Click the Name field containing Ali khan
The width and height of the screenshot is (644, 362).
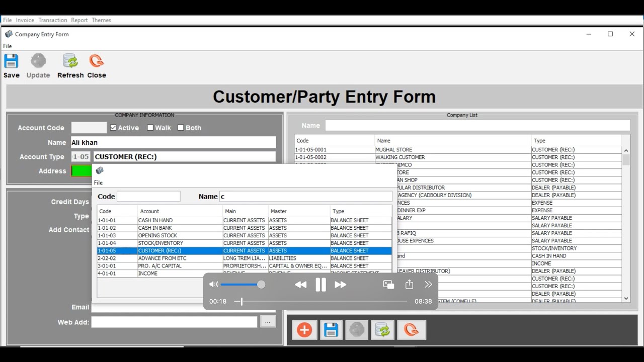(x=174, y=142)
